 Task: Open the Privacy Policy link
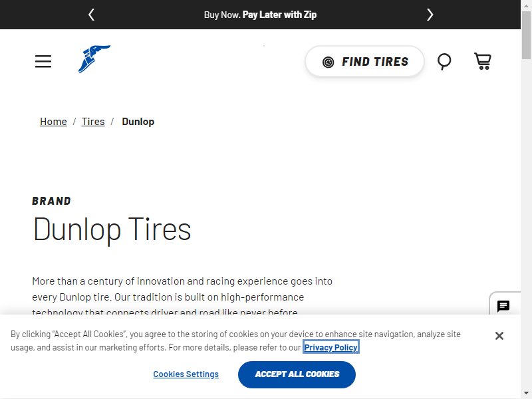coord(331,347)
